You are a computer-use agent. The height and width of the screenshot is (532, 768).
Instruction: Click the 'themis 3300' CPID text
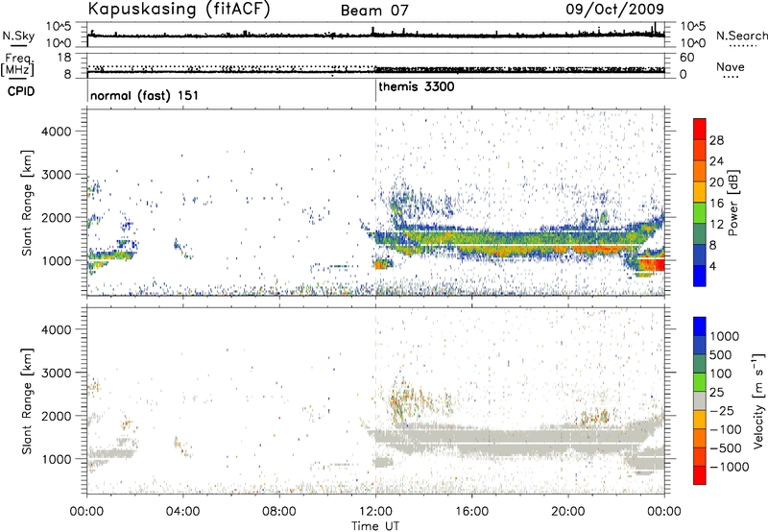tap(417, 86)
